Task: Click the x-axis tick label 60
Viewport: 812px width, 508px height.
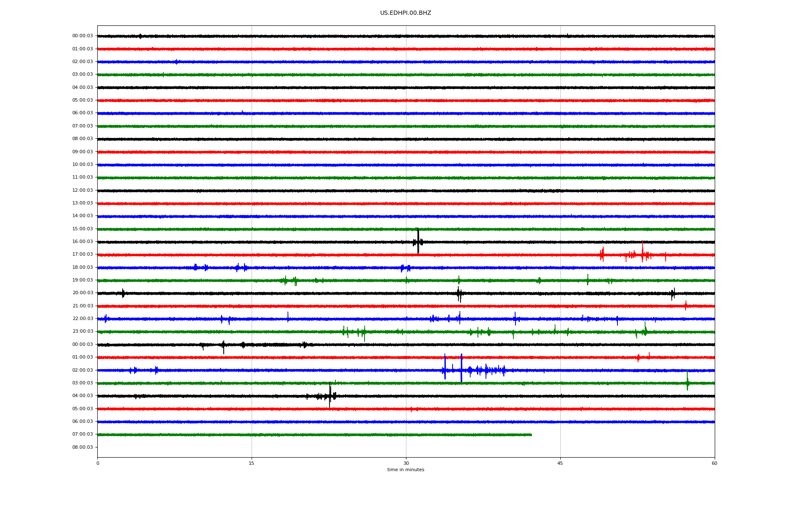Action: [714, 463]
